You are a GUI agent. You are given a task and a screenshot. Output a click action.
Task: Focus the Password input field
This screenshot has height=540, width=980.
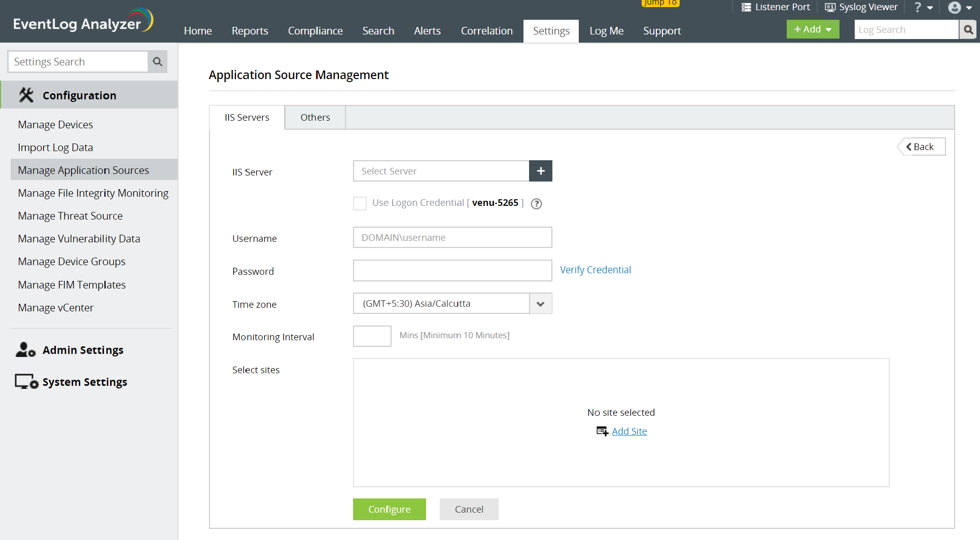[452, 271]
